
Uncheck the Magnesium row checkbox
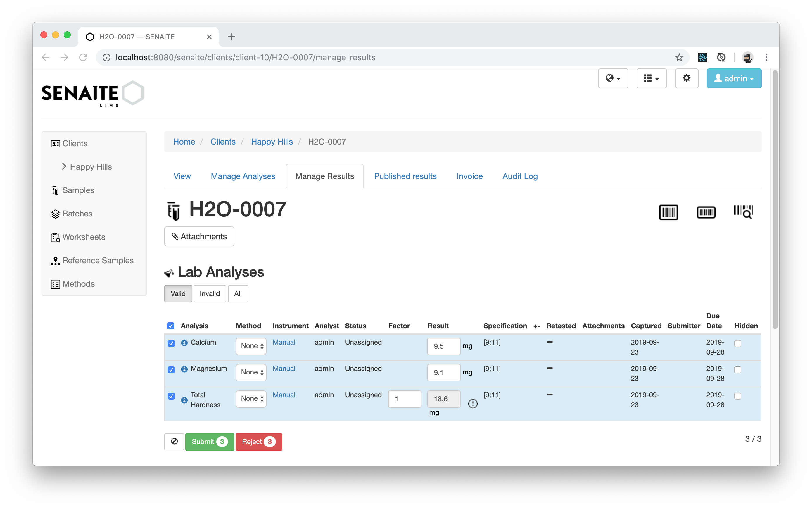coord(171,370)
